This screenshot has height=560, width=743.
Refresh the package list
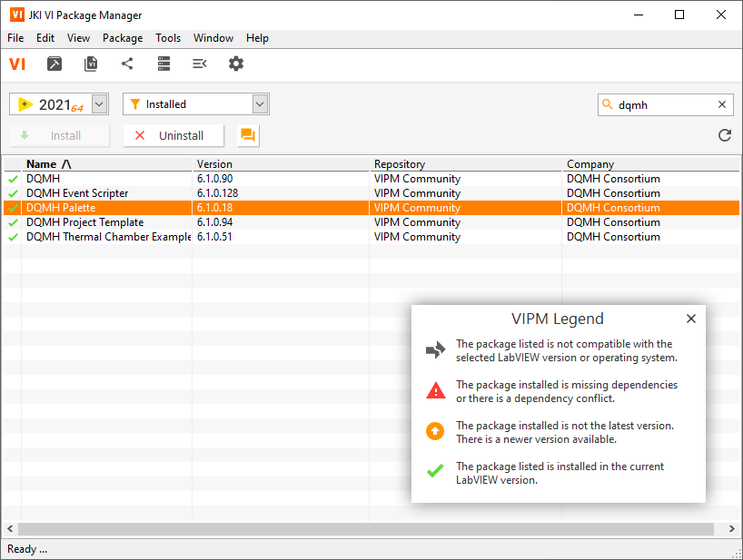[725, 135]
